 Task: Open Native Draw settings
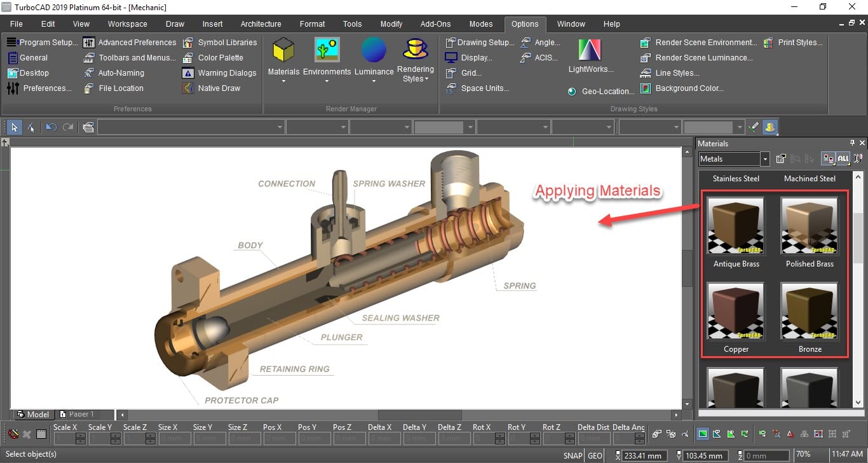click(x=211, y=88)
